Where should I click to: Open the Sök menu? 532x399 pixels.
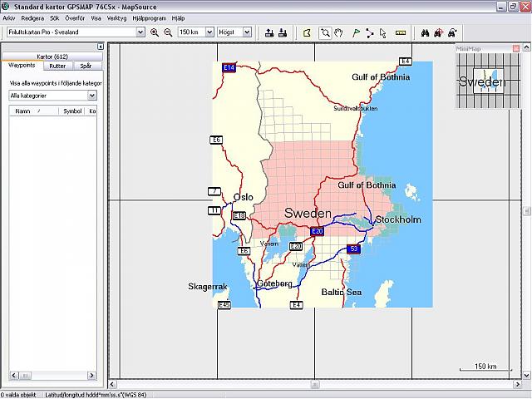pyautogui.click(x=54, y=18)
